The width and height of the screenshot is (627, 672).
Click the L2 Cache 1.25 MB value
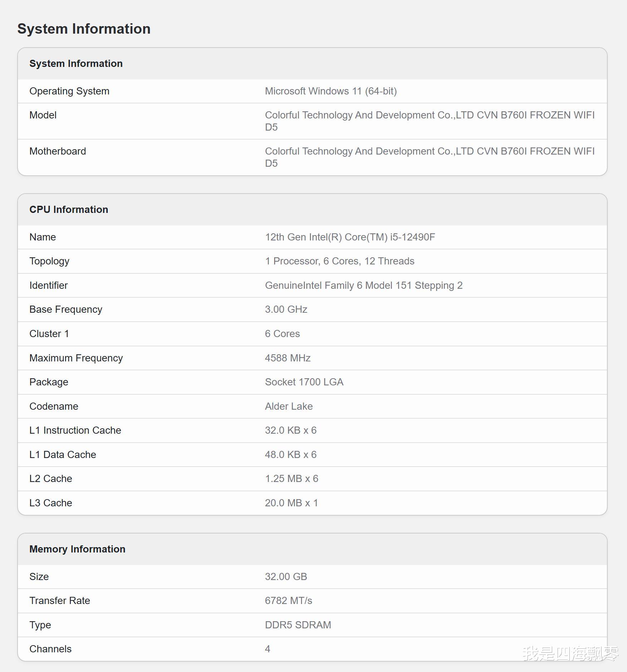pyautogui.click(x=291, y=479)
